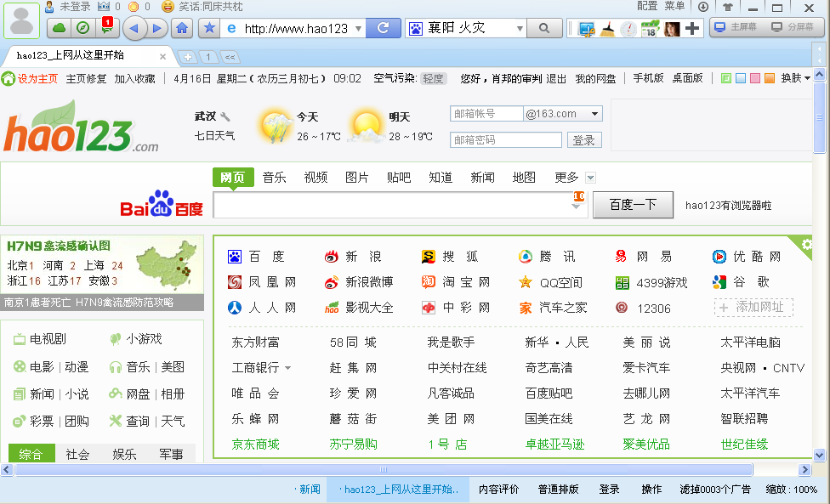Click inside the Baidu search input box

click(x=391, y=206)
